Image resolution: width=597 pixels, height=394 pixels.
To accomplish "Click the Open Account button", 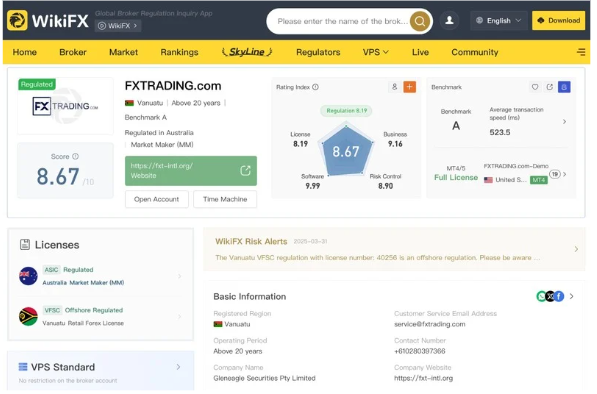I will (x=156, y=199).
